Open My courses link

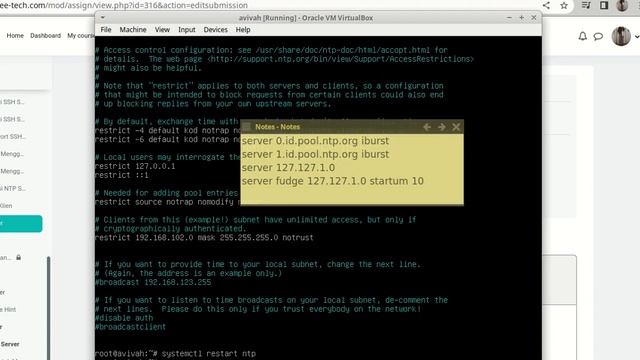[x=80, y=36]
